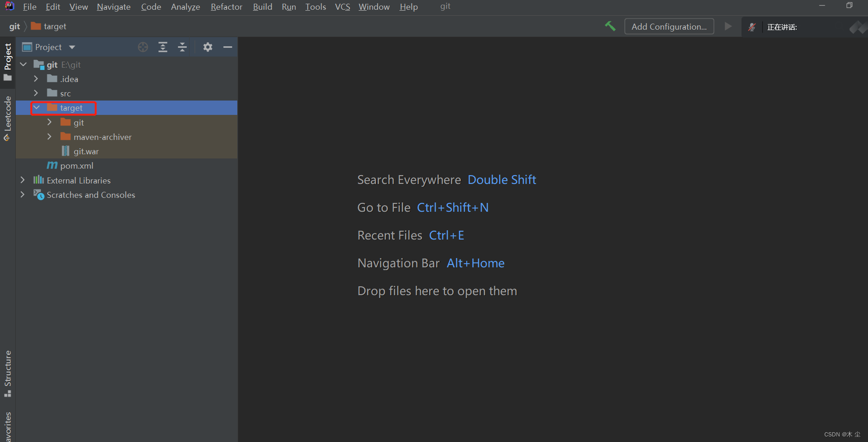Open the Tools menu
The image size is (868, 442).
pos(316,6)
